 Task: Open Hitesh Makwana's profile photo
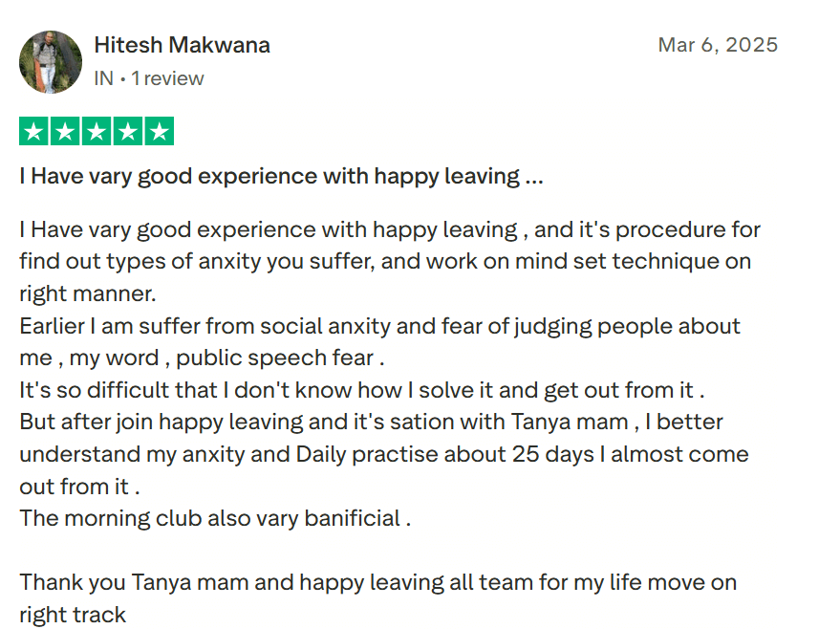point(51,61)
